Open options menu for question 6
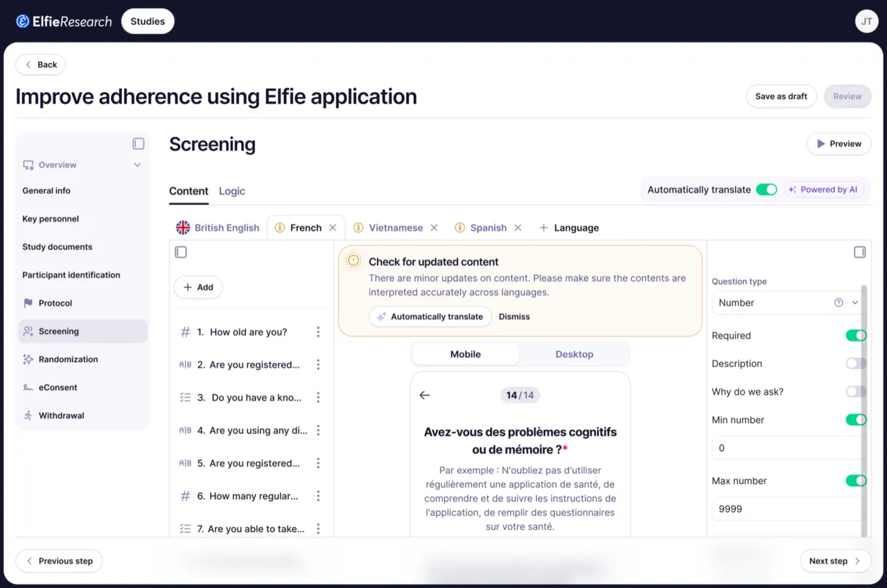 318,496
